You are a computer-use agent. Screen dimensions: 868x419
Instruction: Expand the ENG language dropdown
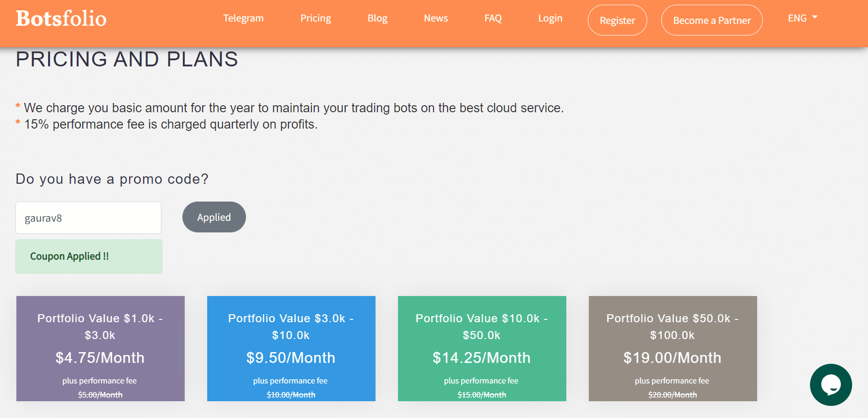803,18
